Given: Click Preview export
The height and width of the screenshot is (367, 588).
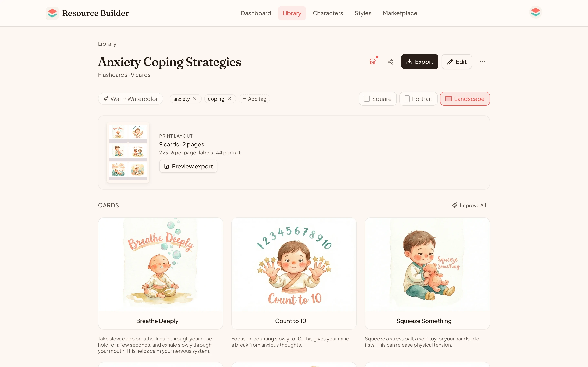Looking at the screenshot, I should [188, 166].
